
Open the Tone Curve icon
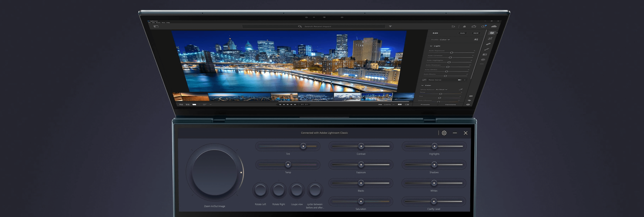point(424,80)
